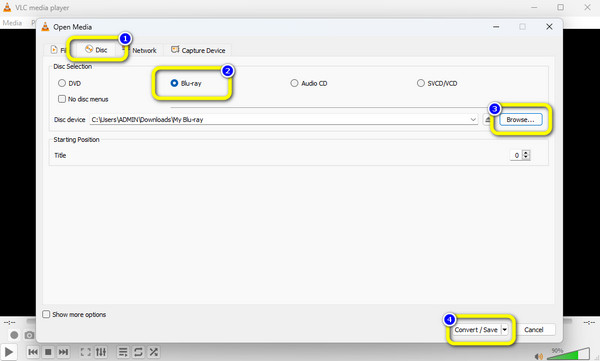Expand the Disc device dropdown arrow
This screenshot has height=361, width=600.
tap(473, 119)
